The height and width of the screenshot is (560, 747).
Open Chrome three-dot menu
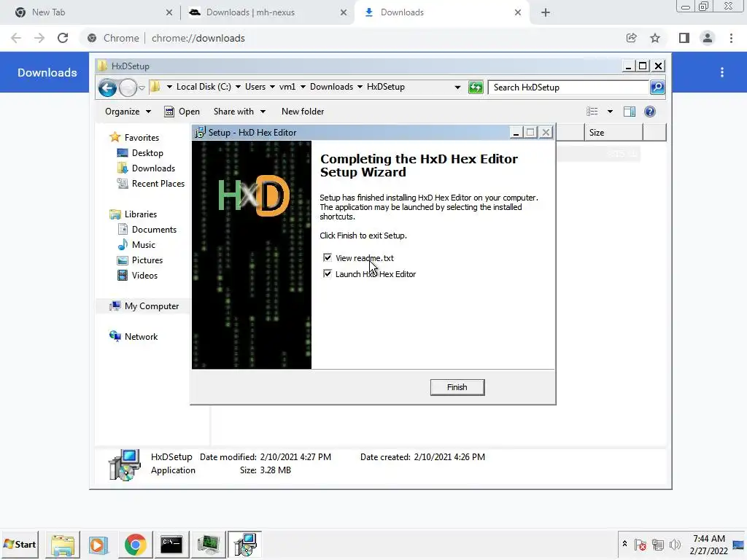[x=731, y=38]
